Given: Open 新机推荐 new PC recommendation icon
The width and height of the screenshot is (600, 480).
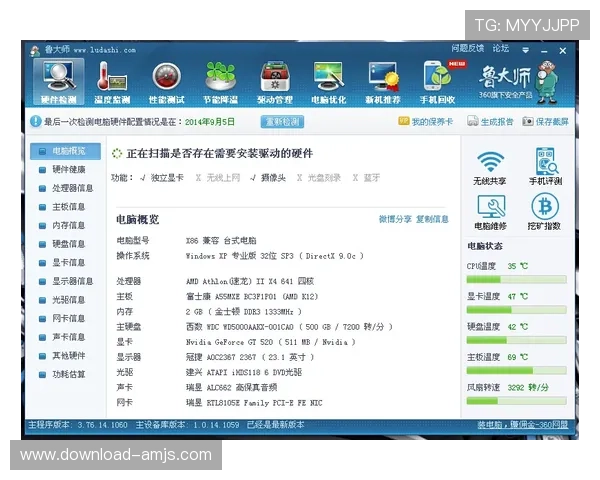Looking at the screenshot, I should coord(383,83).
